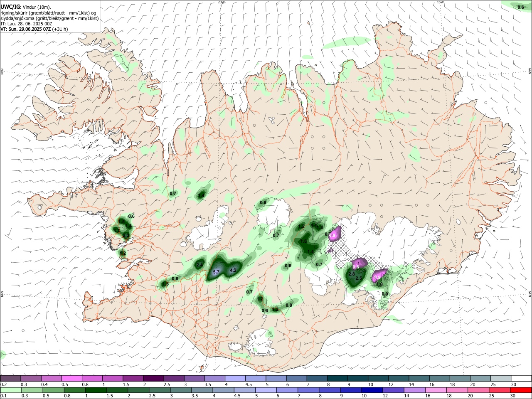Pick the white swatch after 30, top legend row
The height and width of the screenshot is (399, 532).
click(521, 379)
